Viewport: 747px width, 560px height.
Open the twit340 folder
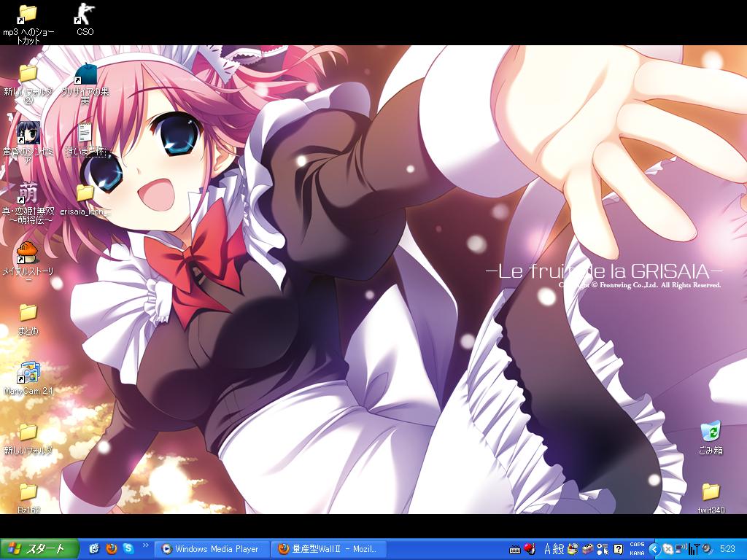pyautogui.click(x=711, y=491)
